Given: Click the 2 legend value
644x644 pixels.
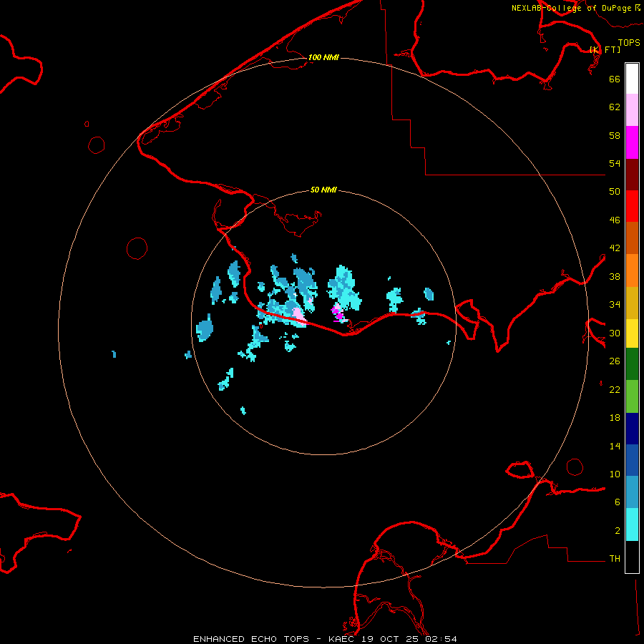Looking at the screenshot, I should tap(618, 531).
